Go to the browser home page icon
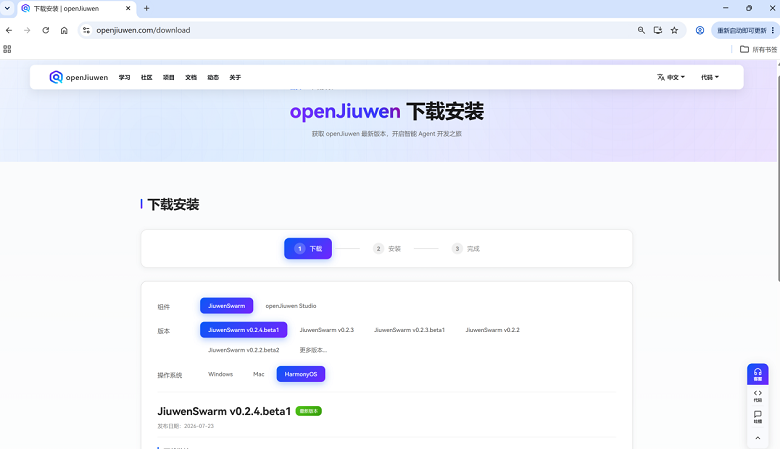Screen dimensions: 780x449 (64, 30)
